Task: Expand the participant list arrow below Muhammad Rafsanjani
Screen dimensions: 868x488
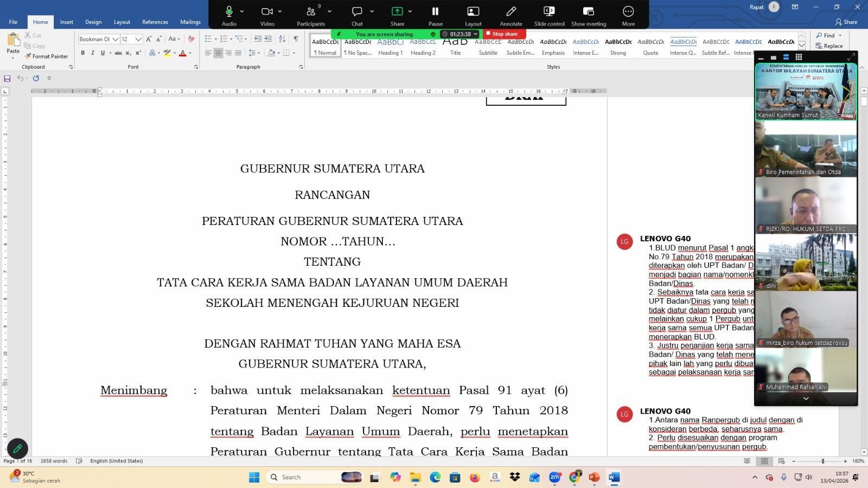Action: tap(806, 399)
